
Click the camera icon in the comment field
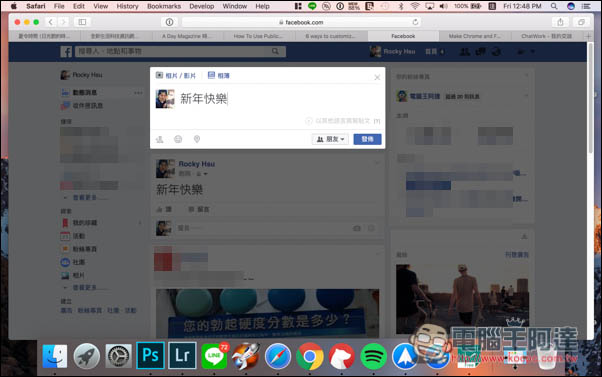pyautogui.click(x=357, y=228)
